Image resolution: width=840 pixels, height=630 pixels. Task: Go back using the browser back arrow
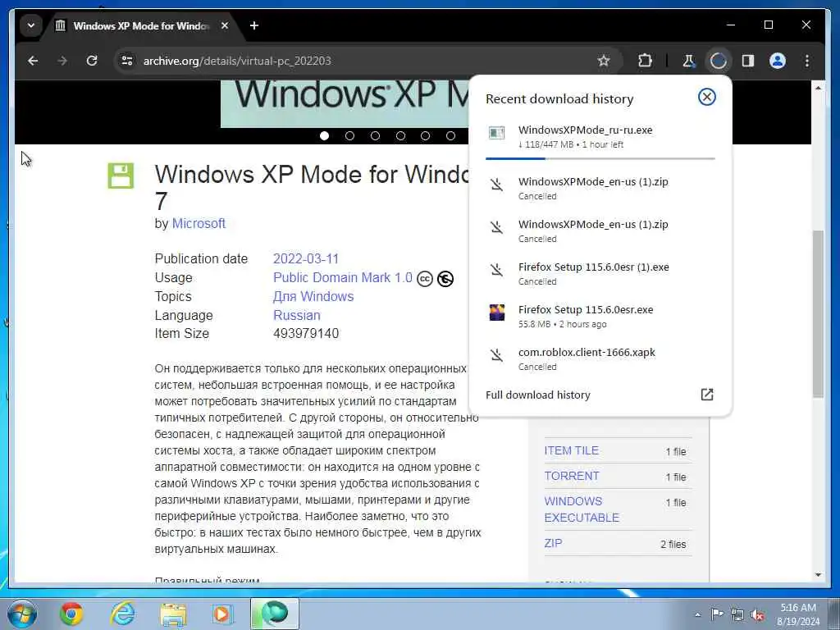[x=33, y=61]
